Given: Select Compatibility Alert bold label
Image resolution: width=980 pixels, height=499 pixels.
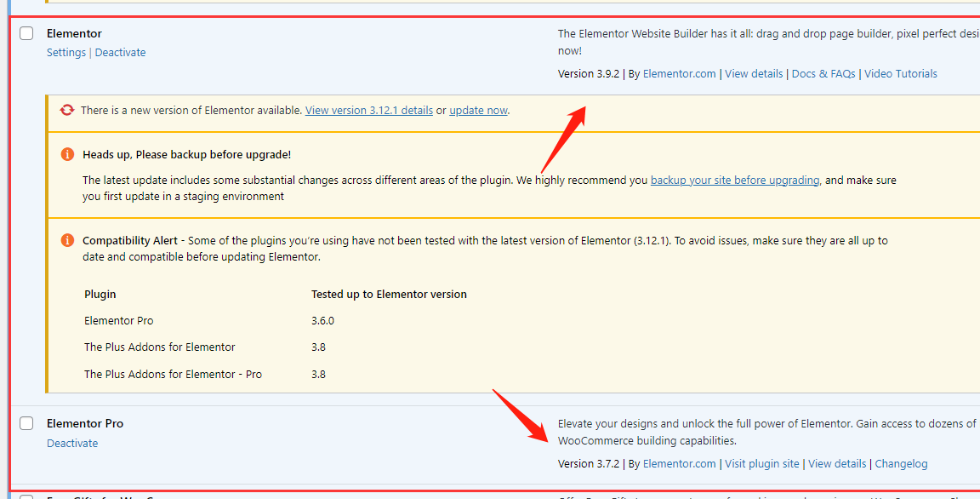Looking at the screenshot, I should coord(130,240).
